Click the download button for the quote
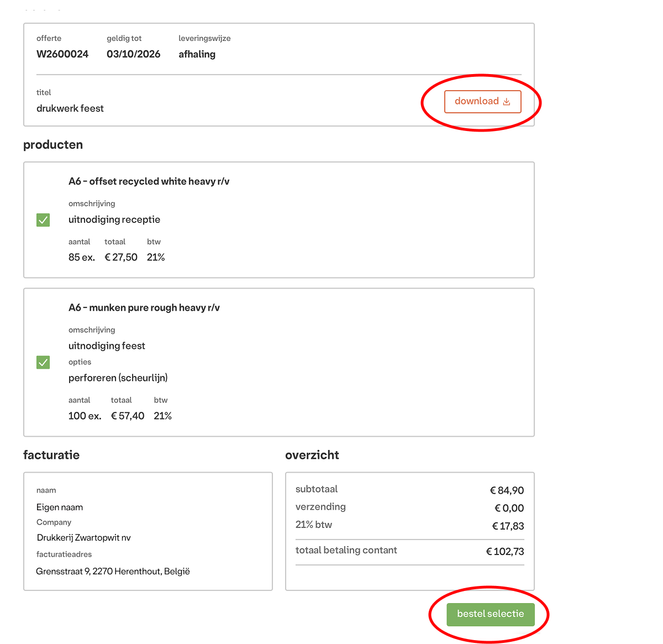Screen dimensions: 663x644 tap(482, 102)
